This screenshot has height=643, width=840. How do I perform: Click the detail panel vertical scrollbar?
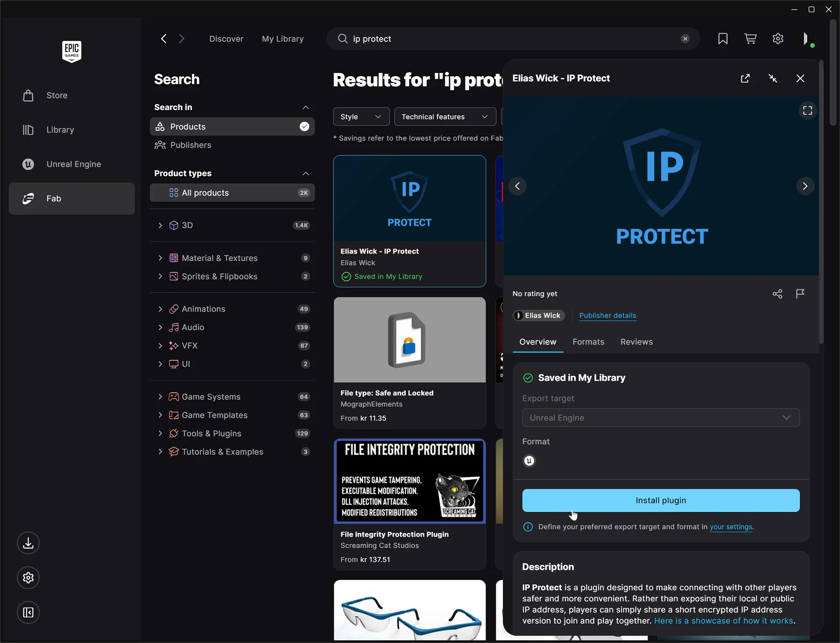821,201
